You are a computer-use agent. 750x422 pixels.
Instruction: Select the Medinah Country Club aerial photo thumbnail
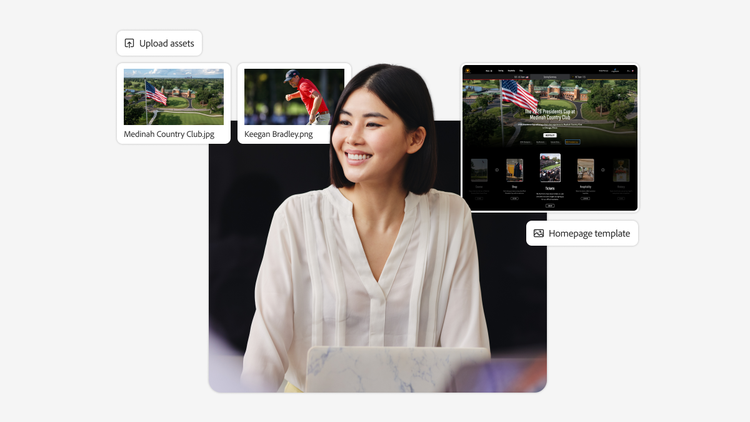(173, 96)
